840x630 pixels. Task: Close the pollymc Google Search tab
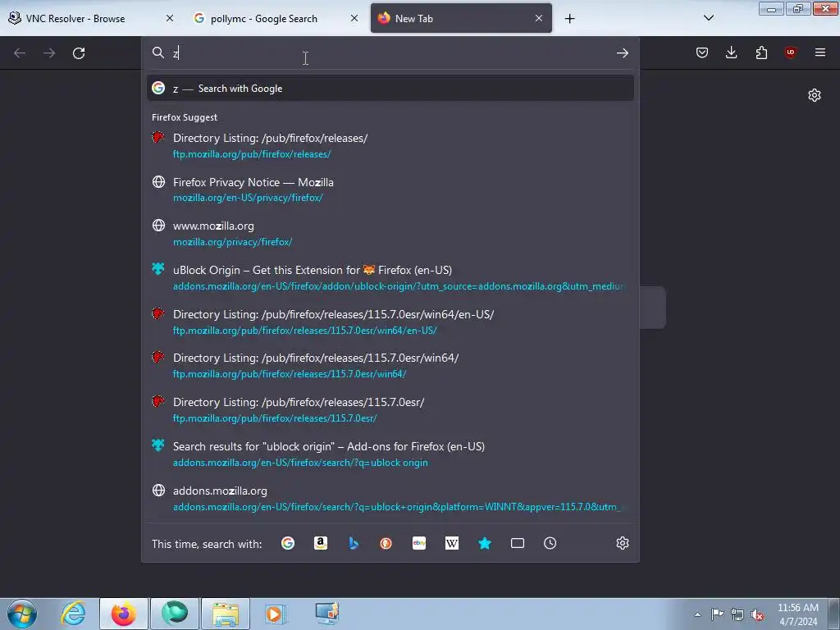[x=354, y=18]
